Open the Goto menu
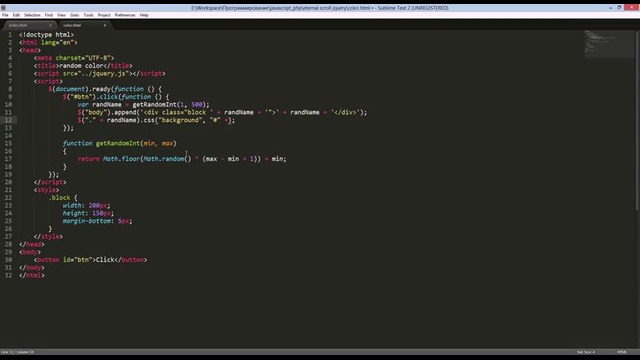 point(74,15)
